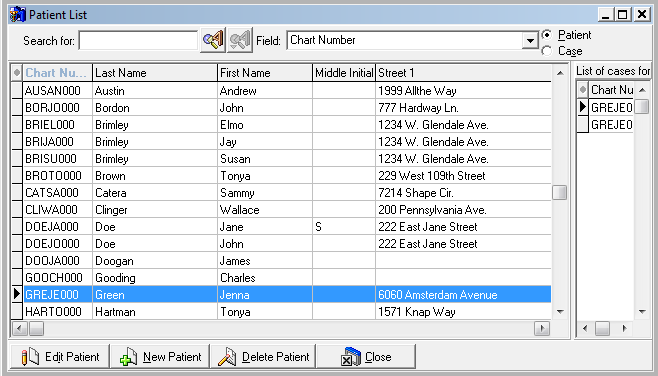Viewport: 658px width, 376px height.
Task: Select the DOEJO000 chart number cell
Action: 57,244
